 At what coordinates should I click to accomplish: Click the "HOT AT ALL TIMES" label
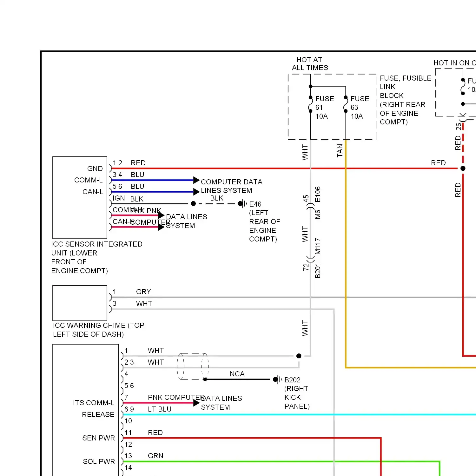coord(310,64)
